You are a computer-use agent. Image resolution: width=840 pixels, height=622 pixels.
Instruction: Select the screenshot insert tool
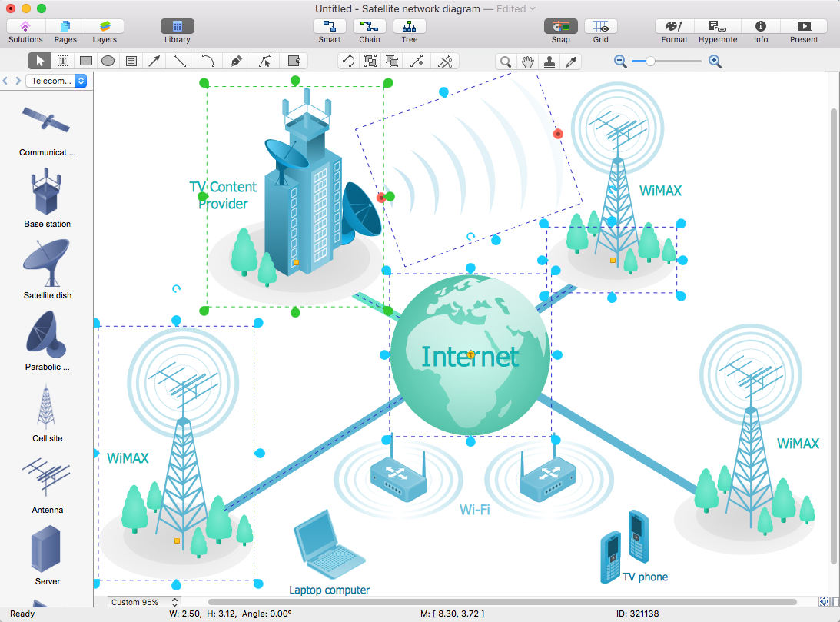pos(294,61)
